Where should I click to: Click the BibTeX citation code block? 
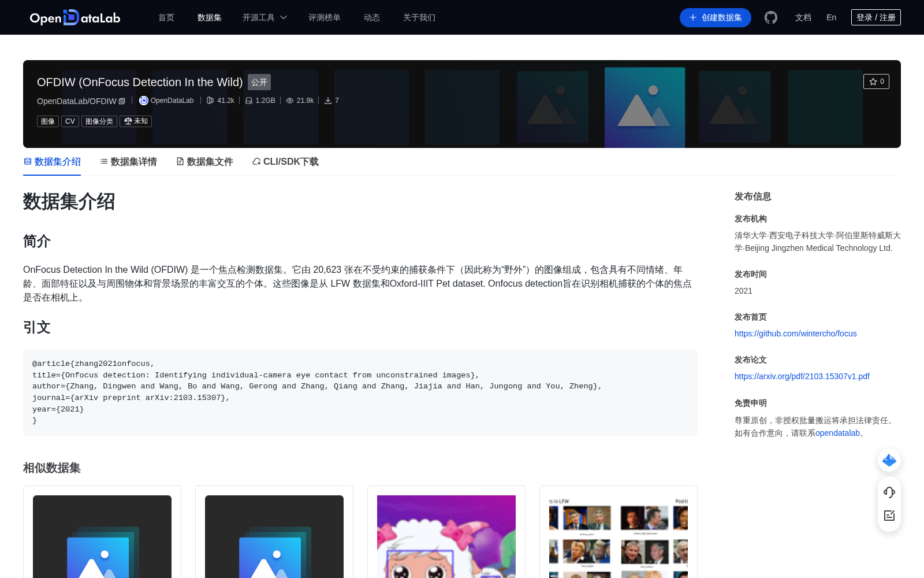pyautogui.click(x=360, y=392)
